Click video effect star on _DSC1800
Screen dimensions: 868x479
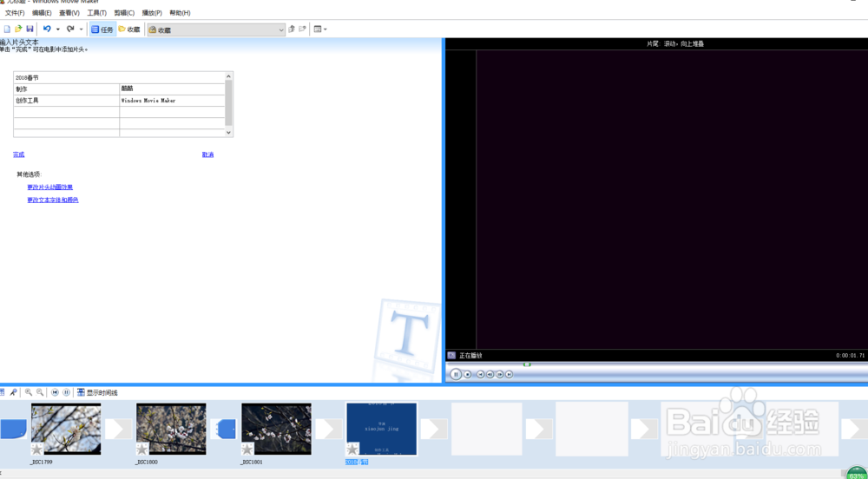pyautogui.click(x=142, y=449)
